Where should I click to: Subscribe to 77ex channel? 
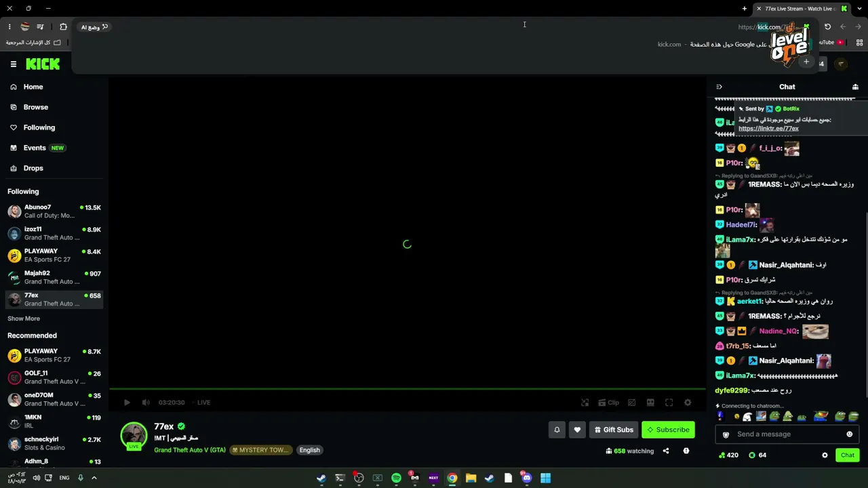[x=669, y=430]
